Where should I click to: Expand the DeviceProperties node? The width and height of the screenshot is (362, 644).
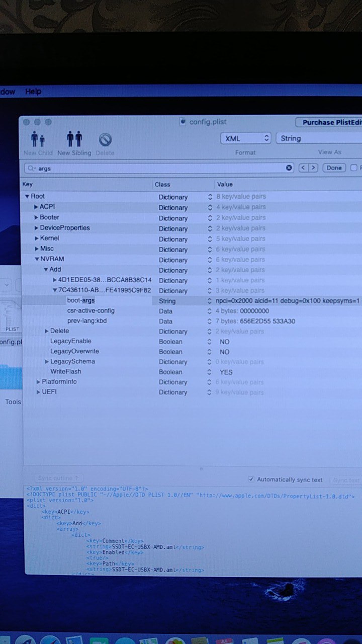(36, 228)
